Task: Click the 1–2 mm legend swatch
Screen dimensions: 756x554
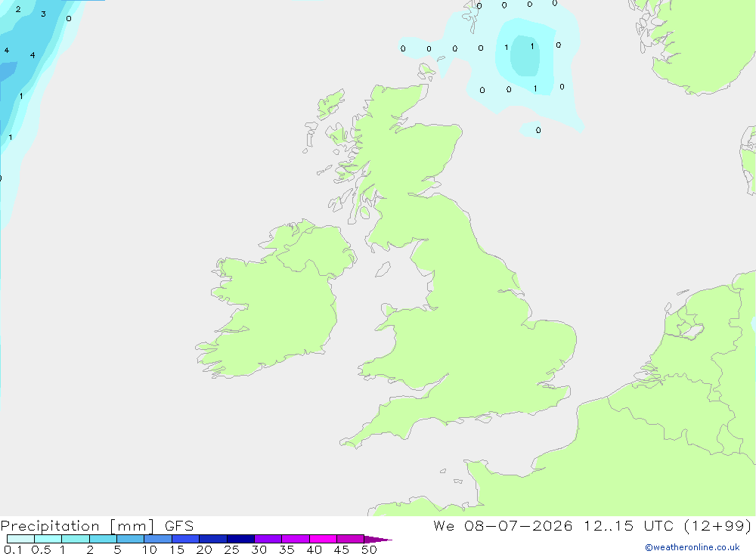Action: [x=76, y=539]
